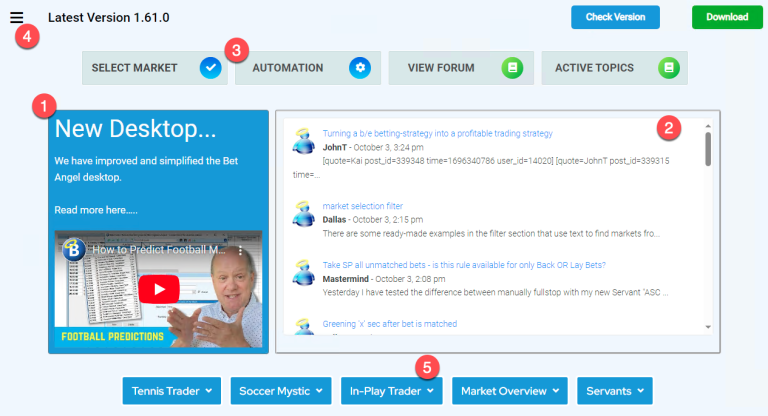
Task: Click the FOOTBALL PREDICTIONS video banner
Action: pyautogui.click(x=112, y=337)
